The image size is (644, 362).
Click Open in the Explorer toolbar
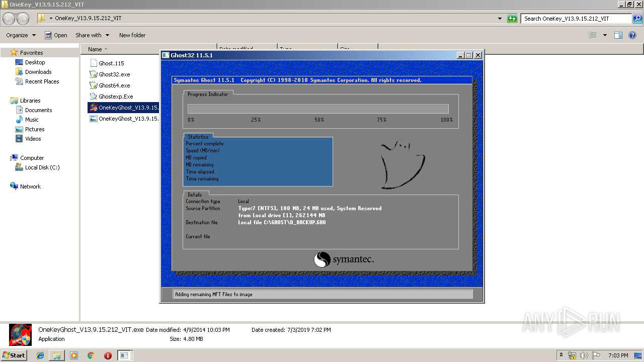tap(56, 35)
